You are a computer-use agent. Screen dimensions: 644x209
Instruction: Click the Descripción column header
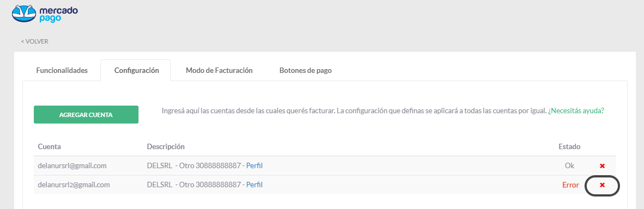pos(166,147)
